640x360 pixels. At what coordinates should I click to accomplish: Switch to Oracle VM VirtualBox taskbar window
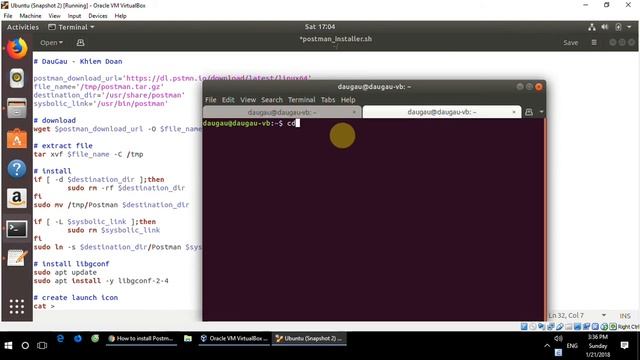pos(234,338)
